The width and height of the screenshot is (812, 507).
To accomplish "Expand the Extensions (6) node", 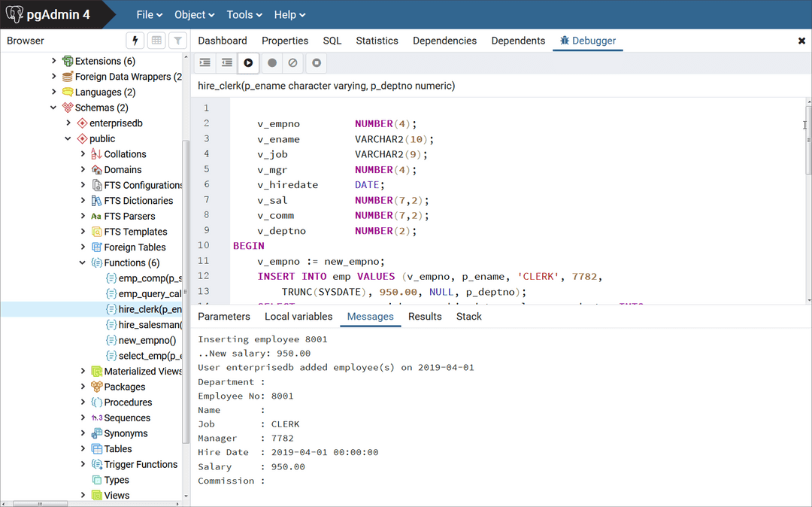I will pyautogui.click(x=53, y=61).
